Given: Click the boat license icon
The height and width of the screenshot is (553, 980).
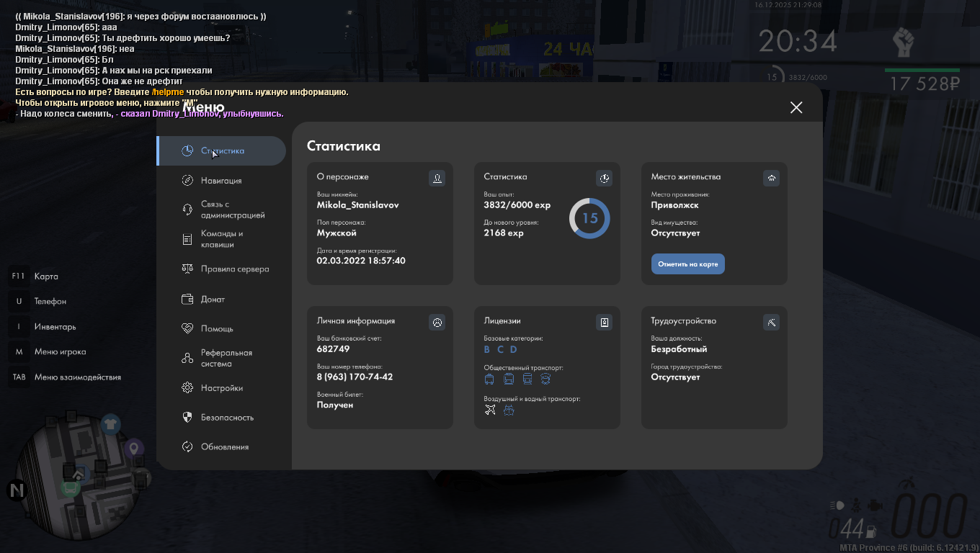Looking at the screenshot, I should 509,410.
